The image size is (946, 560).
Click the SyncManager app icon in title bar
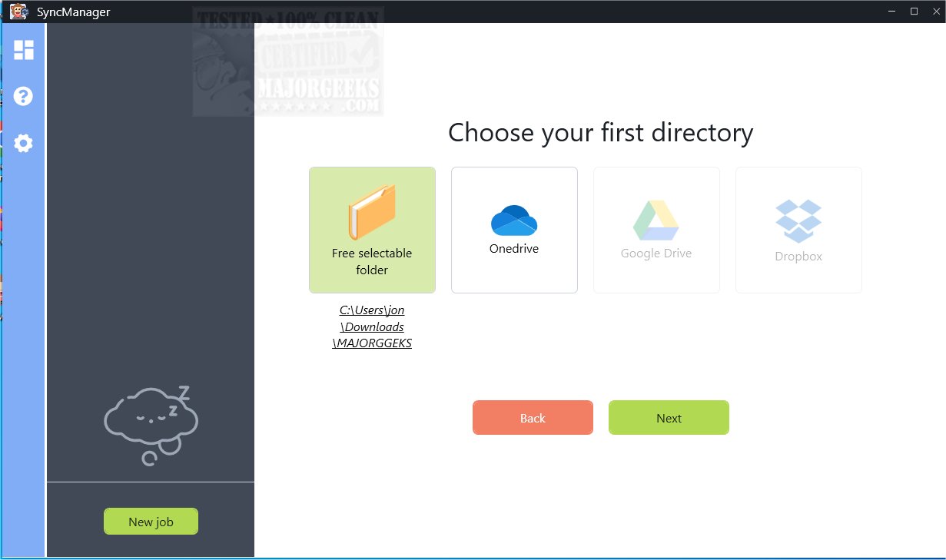click(19, 12)
